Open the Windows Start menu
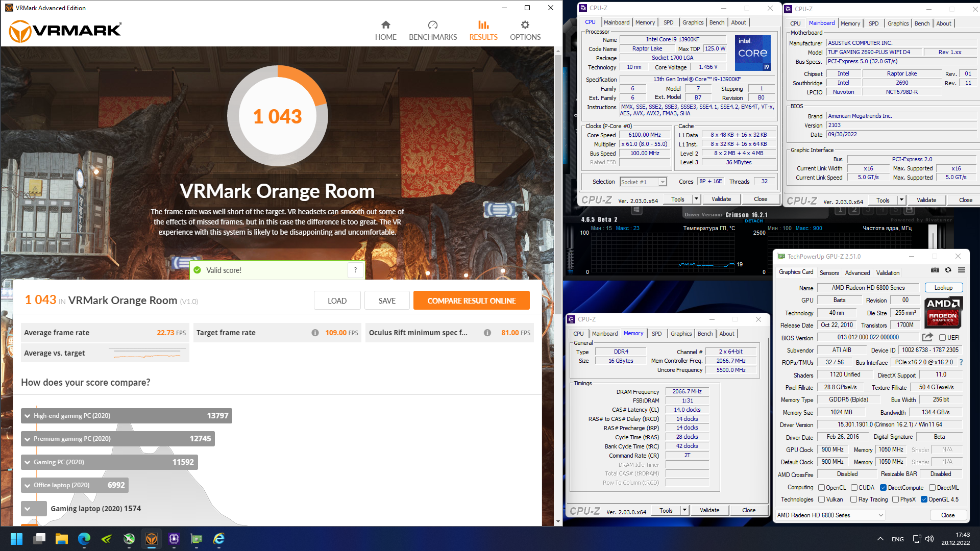980x551 pixels. tap(16, 539)
